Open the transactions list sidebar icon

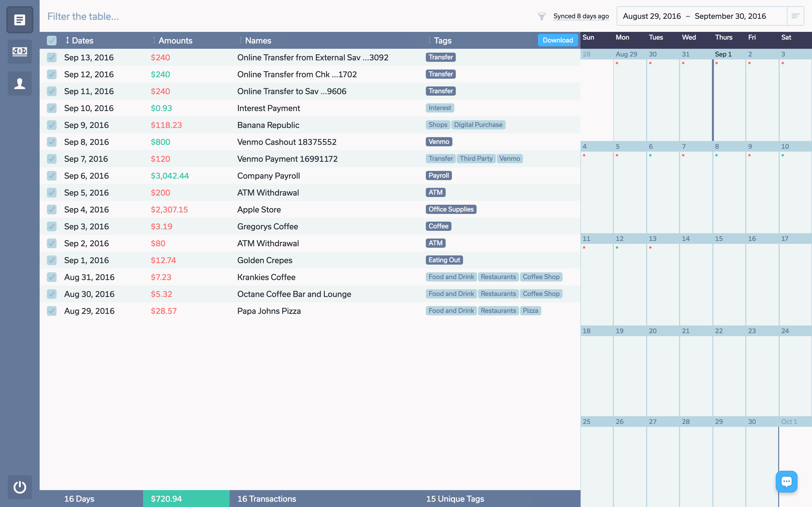pyautogui.click(x=20, y=20)
